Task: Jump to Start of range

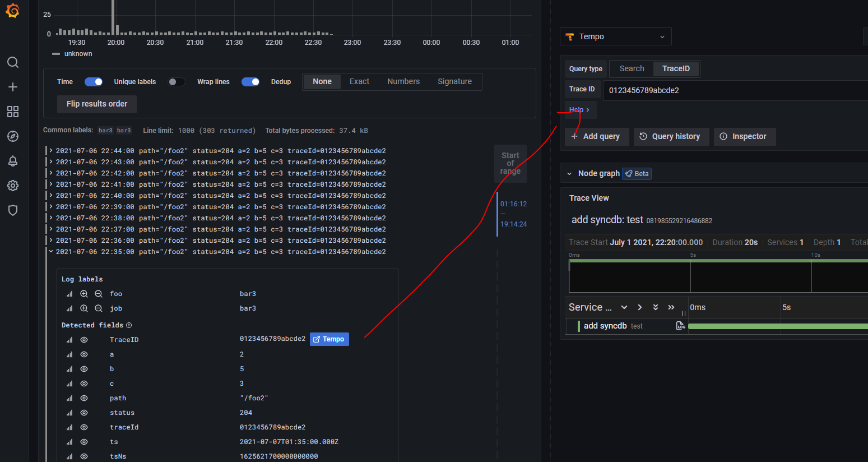Action: point(510,164)
